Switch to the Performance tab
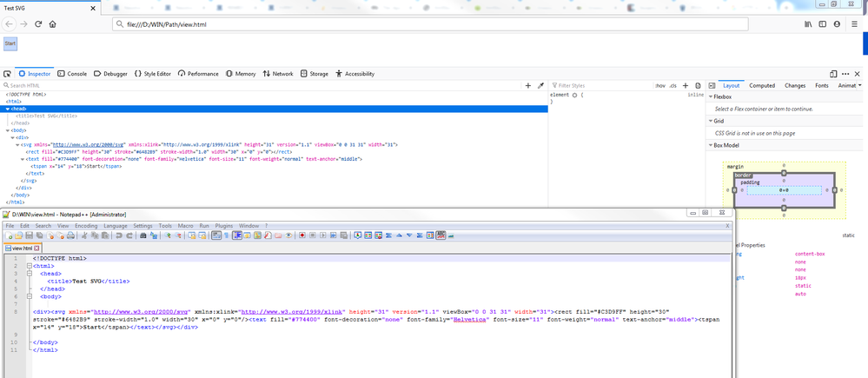Screen dimensions: 868x378 pyautogui.click(x=198, y=74)
